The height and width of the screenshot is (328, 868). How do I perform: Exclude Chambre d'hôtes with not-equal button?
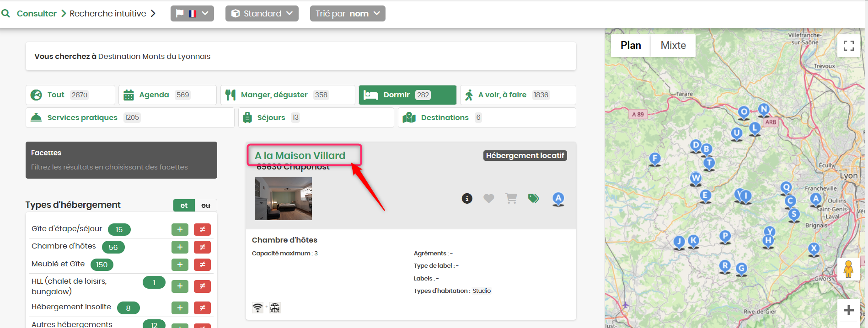click(202, 247)
